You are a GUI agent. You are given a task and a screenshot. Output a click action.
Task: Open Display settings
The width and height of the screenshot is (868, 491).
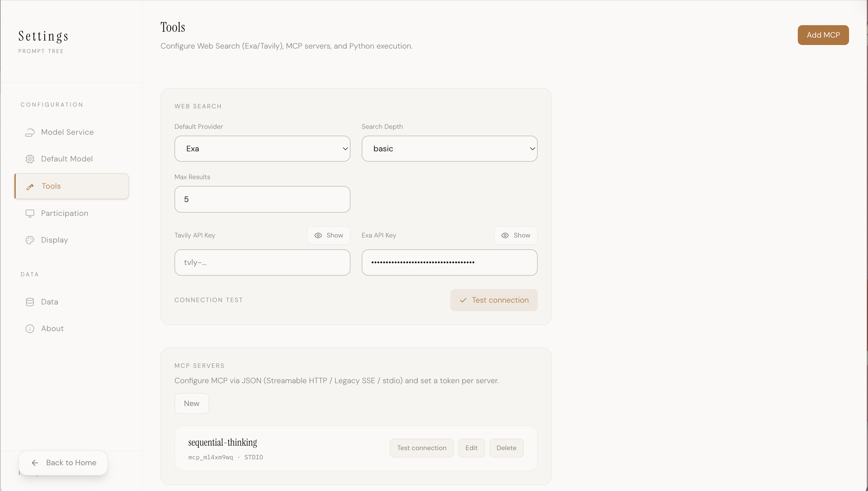pyautogui.click(x=71, y=240)
